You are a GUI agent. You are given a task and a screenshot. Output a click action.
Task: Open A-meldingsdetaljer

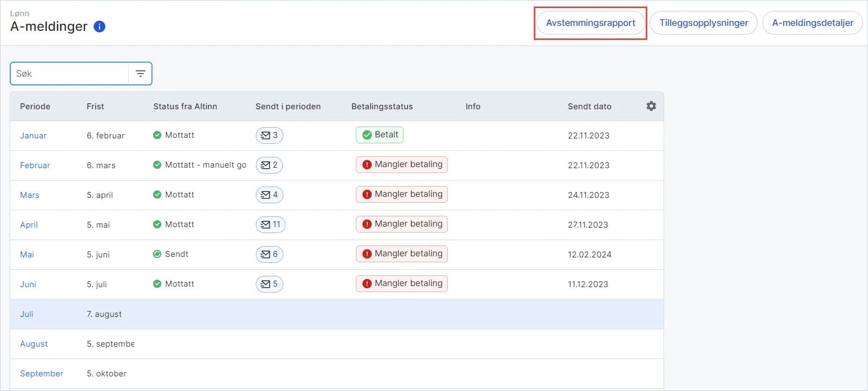point(813,23)
